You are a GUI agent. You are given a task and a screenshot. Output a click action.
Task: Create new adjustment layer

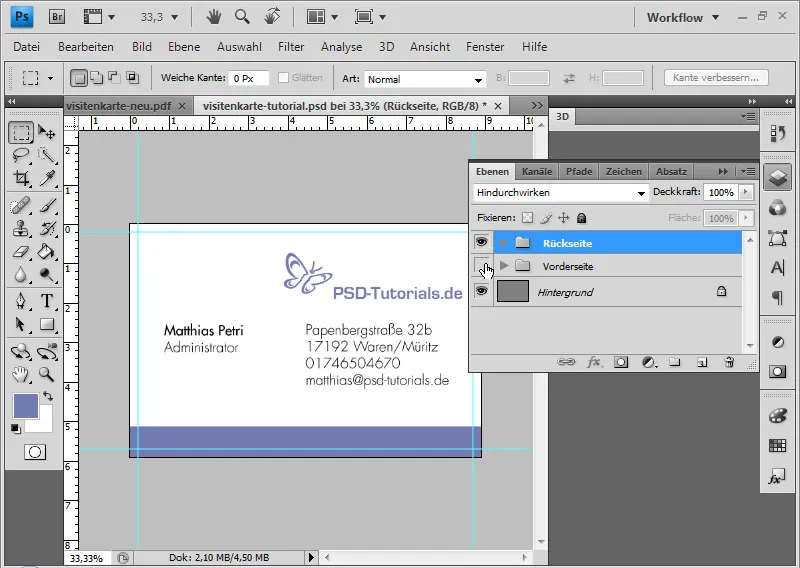click(649, 362)
